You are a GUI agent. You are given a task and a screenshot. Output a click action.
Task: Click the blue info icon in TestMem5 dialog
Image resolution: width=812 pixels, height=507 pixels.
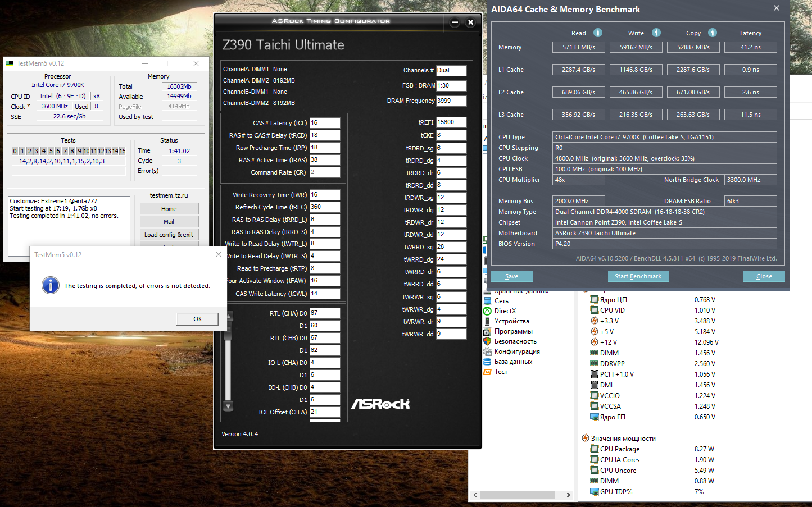click(51, 285)
